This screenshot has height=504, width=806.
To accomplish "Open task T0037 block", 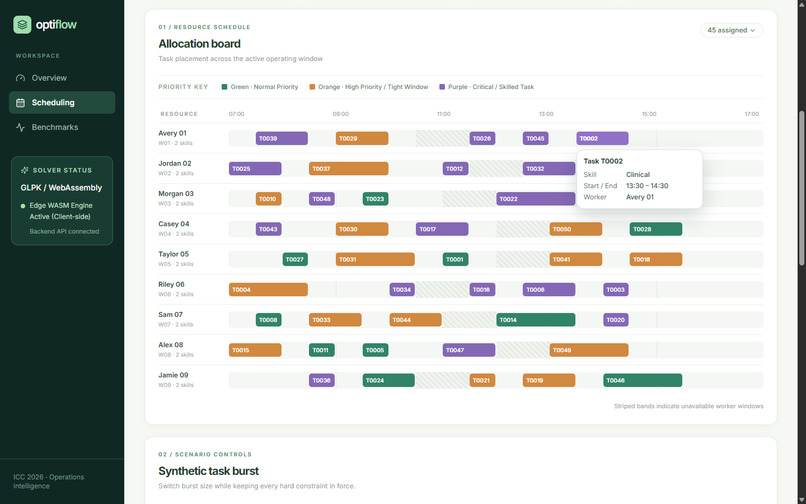I will tap(349, 169).
